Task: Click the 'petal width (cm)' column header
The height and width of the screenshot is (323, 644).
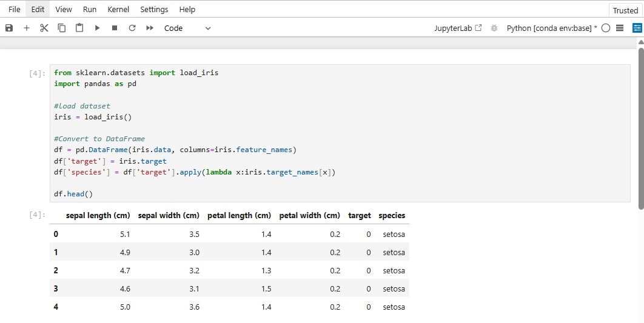Action: [x=310, y=216]
